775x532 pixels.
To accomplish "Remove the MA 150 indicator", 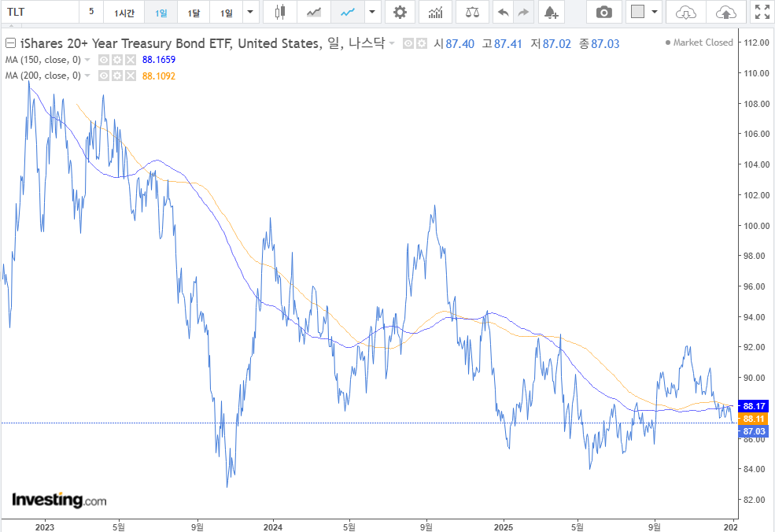I will click(x=131, y=60).
